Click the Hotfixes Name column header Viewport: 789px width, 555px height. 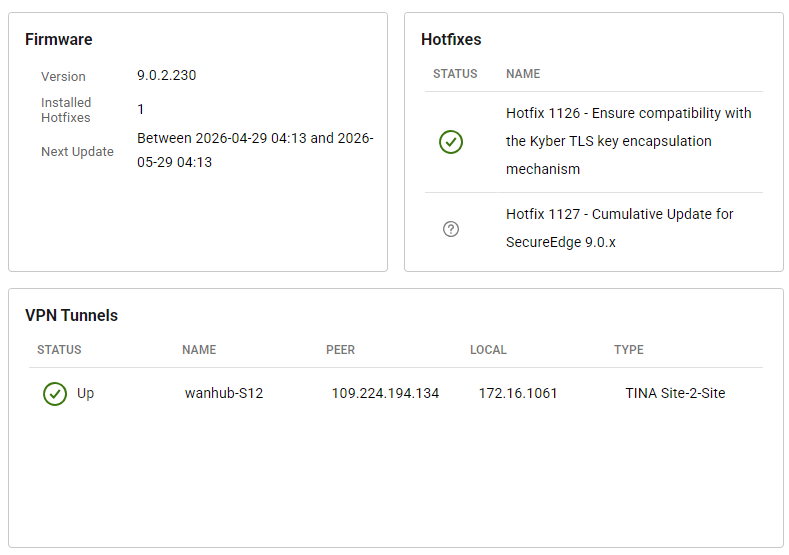click(x=523, y=74)
